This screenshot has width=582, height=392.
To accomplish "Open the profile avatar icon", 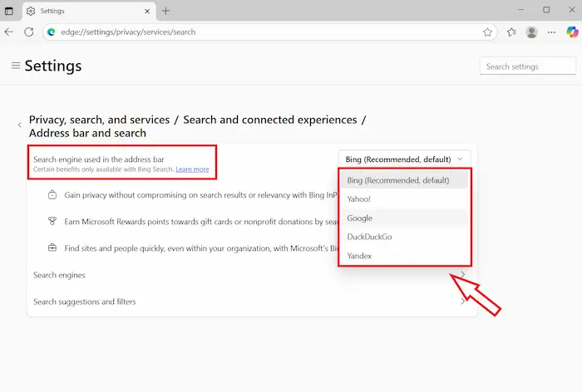I will click(531, 32).
